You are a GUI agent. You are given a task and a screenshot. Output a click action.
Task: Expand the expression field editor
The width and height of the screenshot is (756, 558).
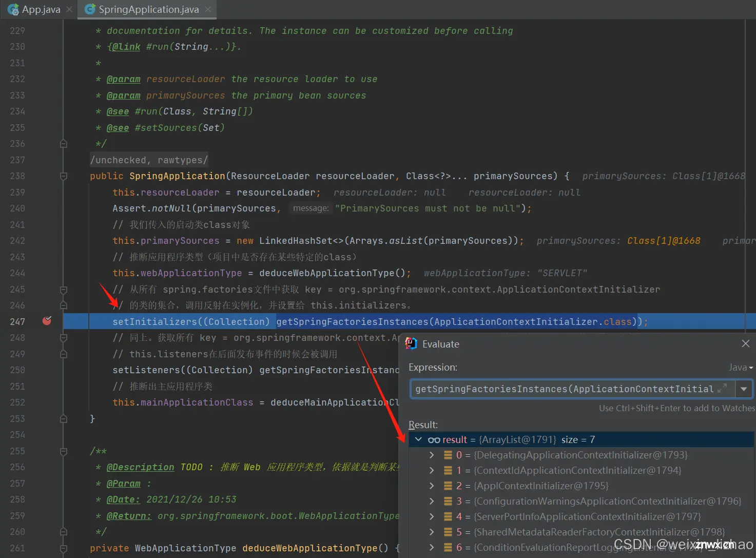[722, 389]
